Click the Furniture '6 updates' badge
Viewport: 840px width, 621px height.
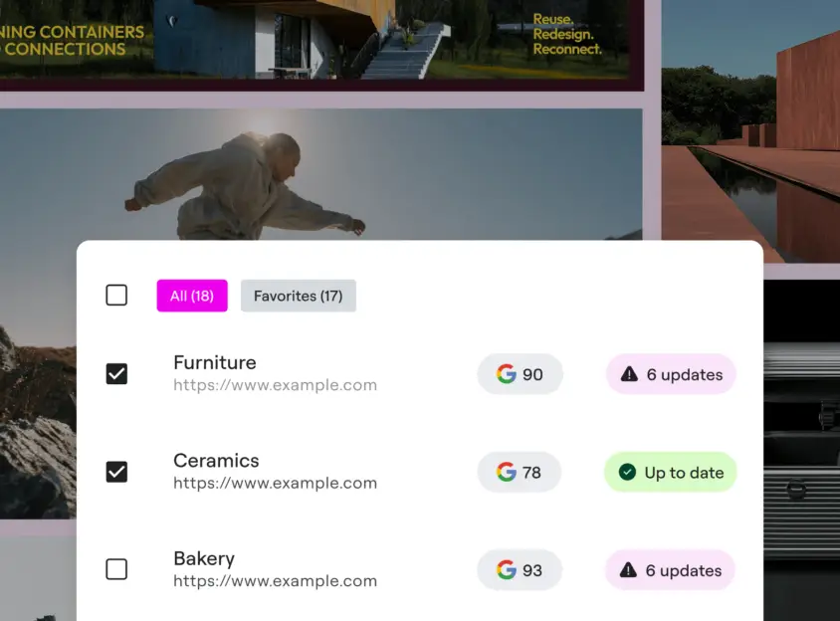[671, 374]
